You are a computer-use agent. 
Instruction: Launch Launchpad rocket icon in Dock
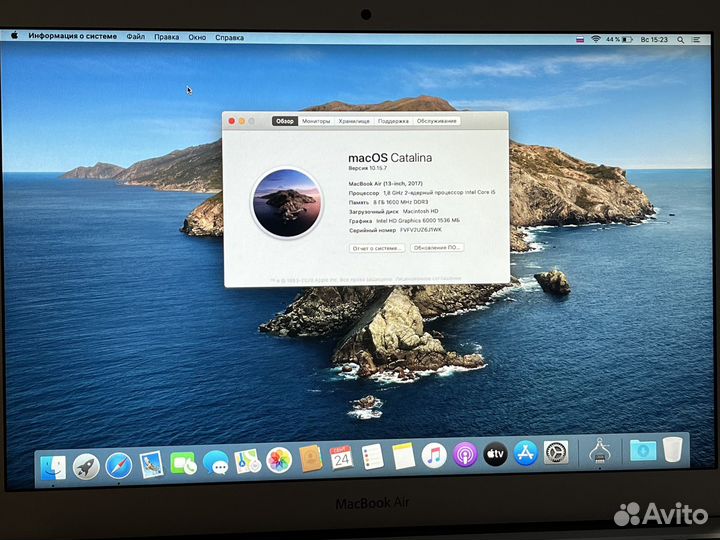86,467
